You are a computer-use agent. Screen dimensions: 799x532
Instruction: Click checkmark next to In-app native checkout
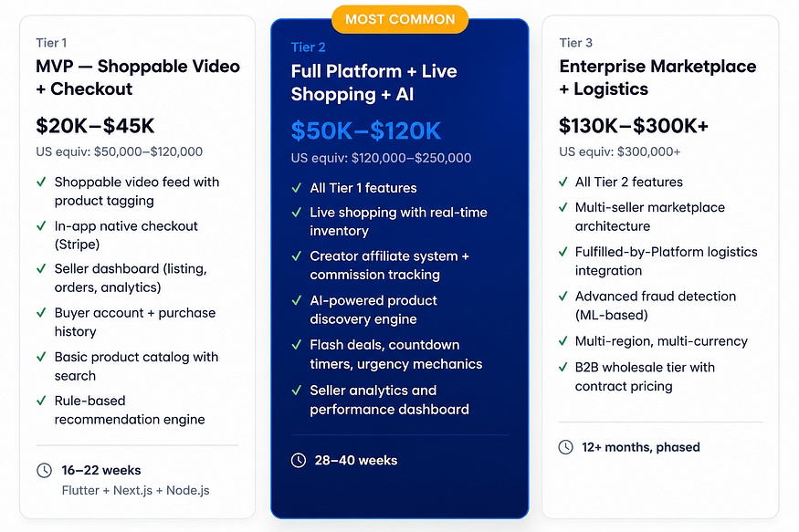[41, 225]
